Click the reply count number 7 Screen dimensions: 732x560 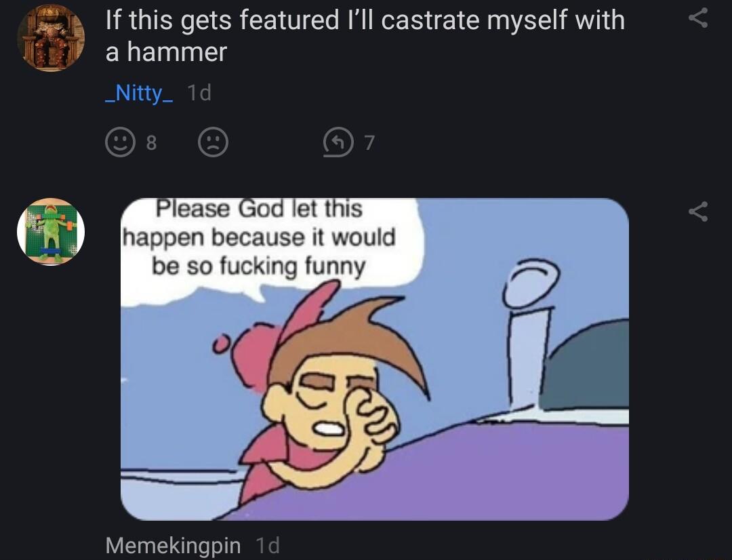click(x=369, y=142)
